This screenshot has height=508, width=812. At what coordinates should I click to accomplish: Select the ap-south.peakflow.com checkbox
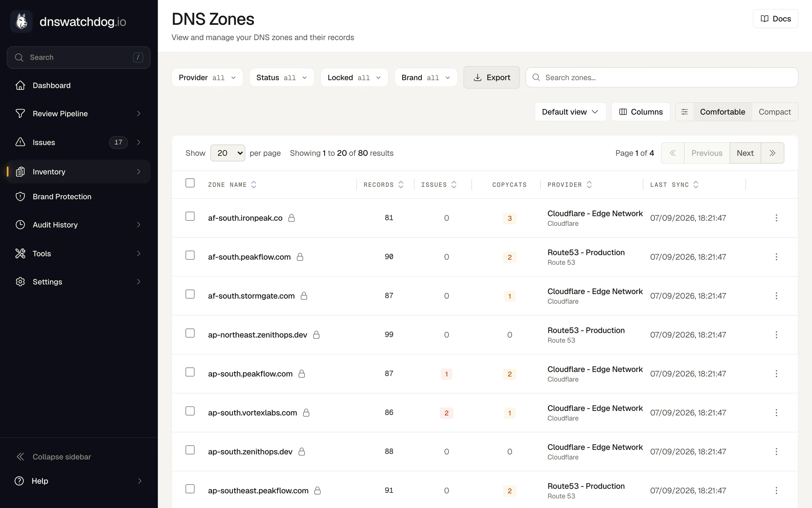click(x=190, y=372)
